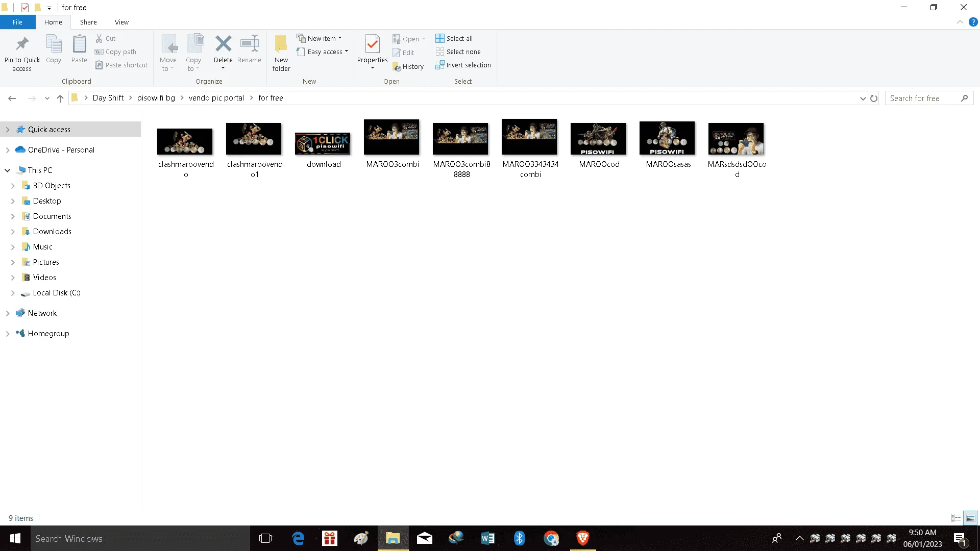Navigate Back with left arrow
This screenshot has width=980, height=551.
pyautogui.click(x=12, y=98)
